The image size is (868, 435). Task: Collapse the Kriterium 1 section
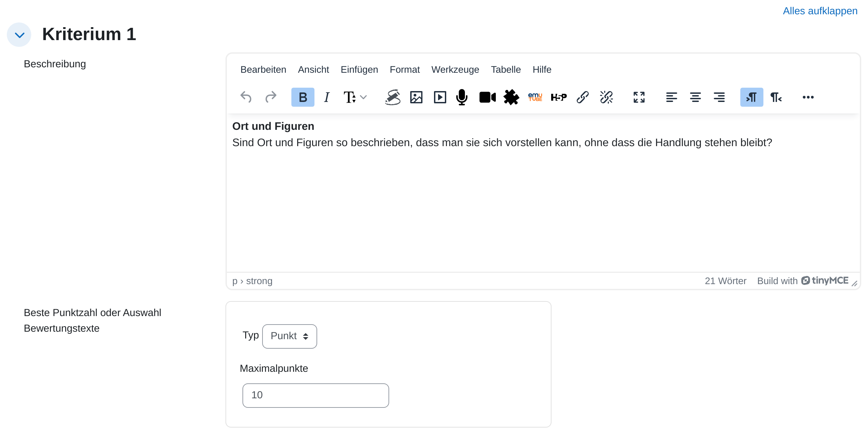coord(19,35)
